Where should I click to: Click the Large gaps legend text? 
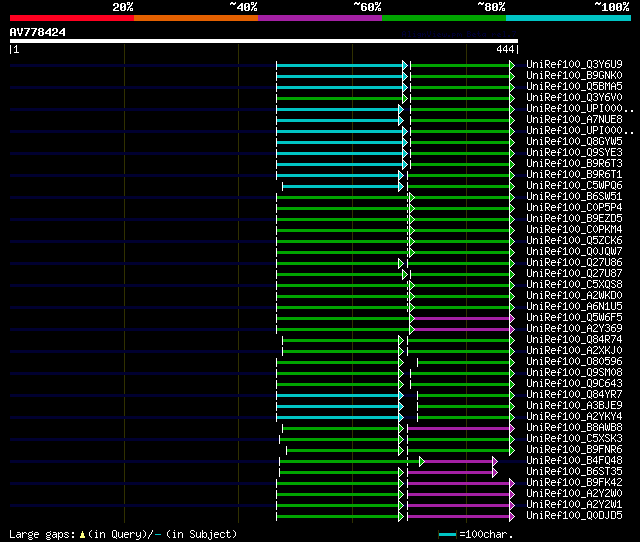coord(123,534)
